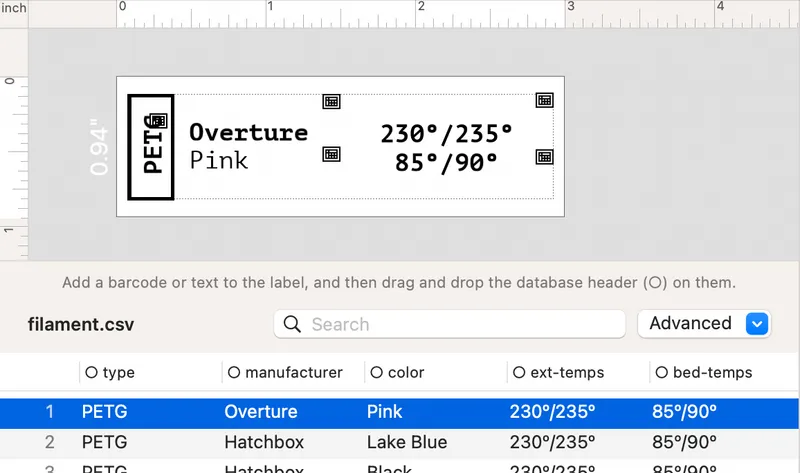Click 230°/235° ext-temps cell in row 2

pos(553,442)
